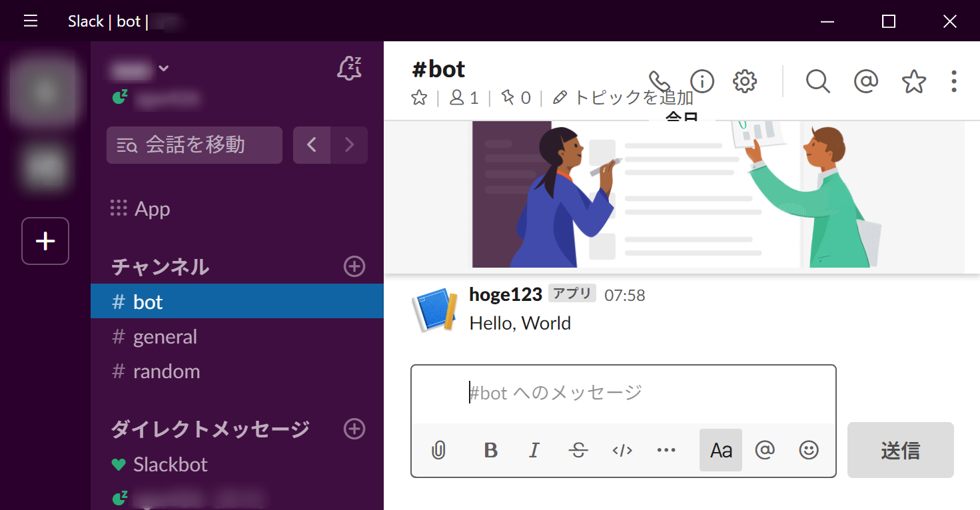Select the # bot channel
This screenshot has width=980, height=510.
click(x=237, y=302)
